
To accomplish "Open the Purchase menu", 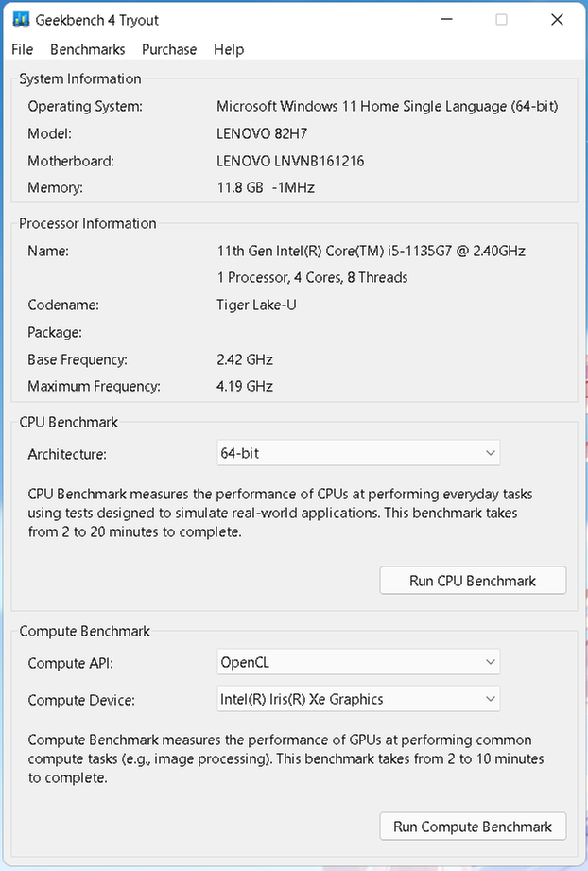I will point(169,49).
